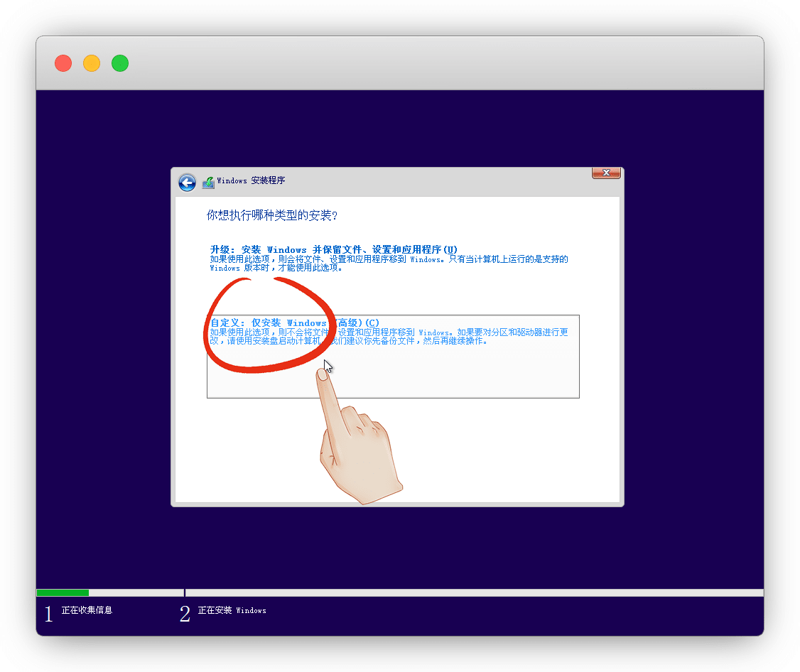Click the unfilled portion of progress bar
Screen dimensions: 800x672
point(469,592)
